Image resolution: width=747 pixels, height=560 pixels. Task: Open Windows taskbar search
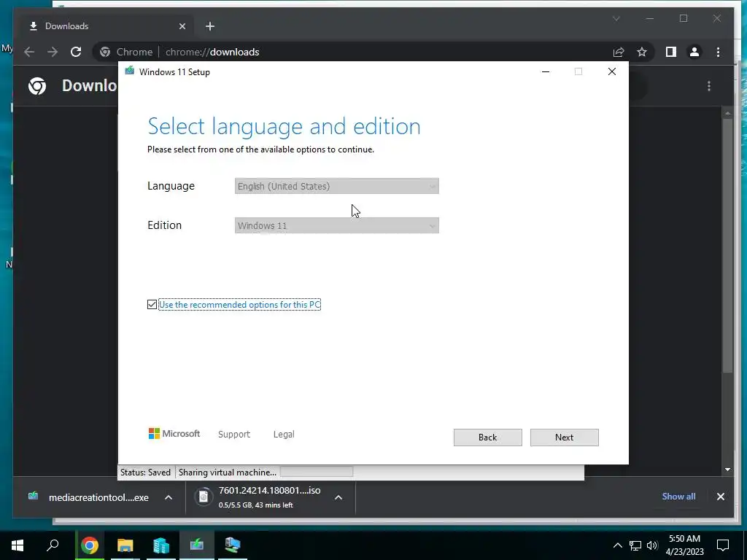pos(53,545)
